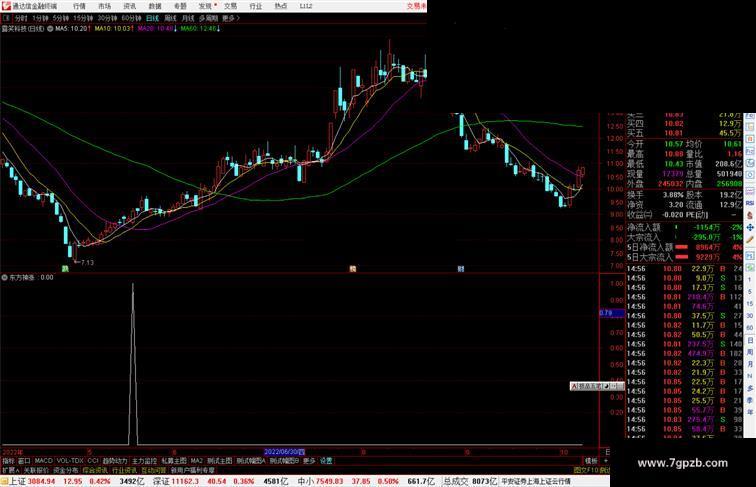
Task: Expand 更多 period options
Action: (230, 18)
